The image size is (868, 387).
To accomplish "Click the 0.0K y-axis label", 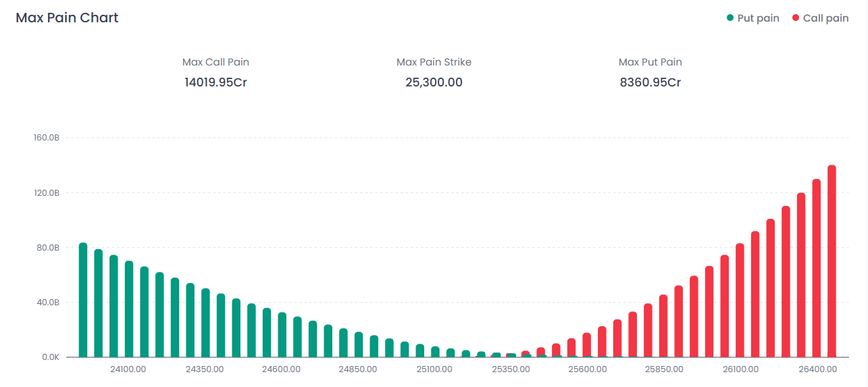I will (51, 357).
